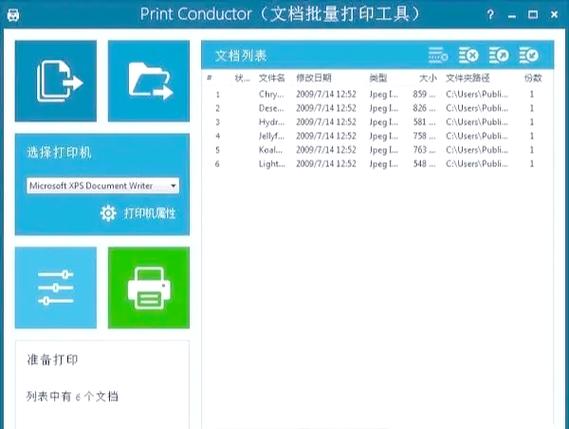The width and height of the screenshot is (569, 429).
Task: Click size value 763 in row 5
Action: point(424,150)
